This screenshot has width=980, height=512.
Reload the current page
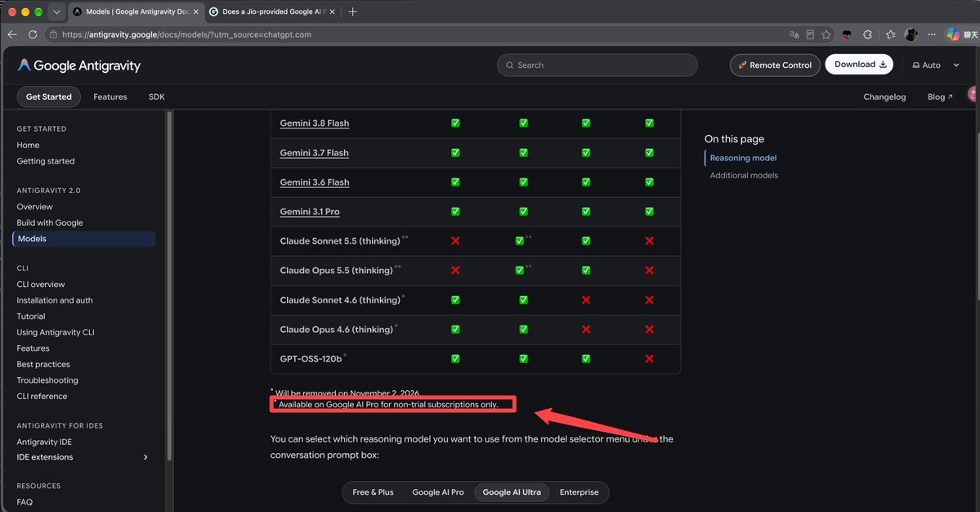[x=33, y=34]
